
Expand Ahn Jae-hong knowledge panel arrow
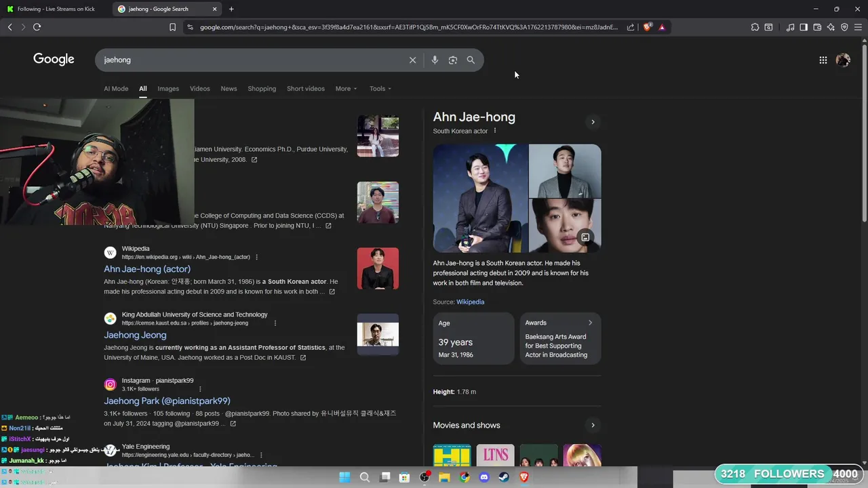coord(593,122)
